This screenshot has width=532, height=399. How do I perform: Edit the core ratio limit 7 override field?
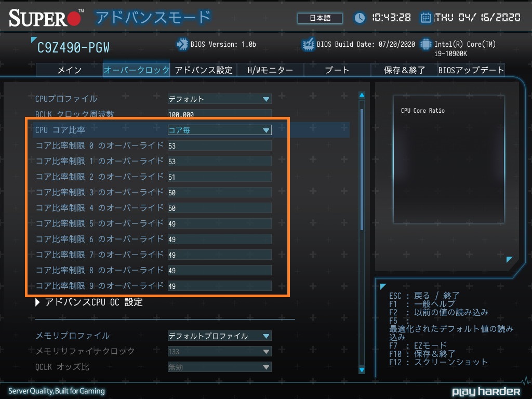click(x=220, y=255)
